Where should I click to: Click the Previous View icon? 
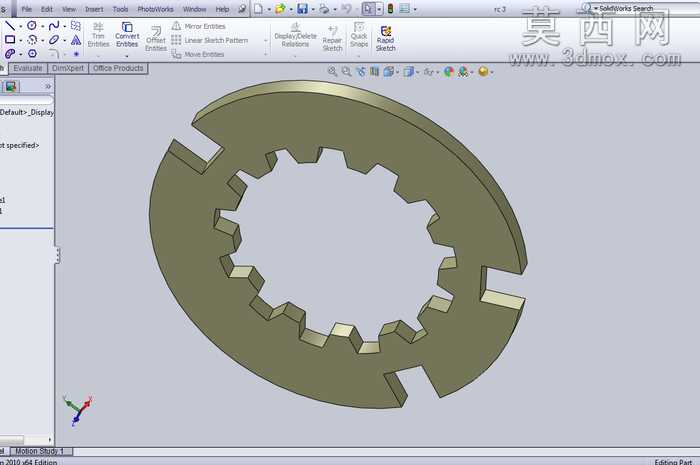(361, 71)
